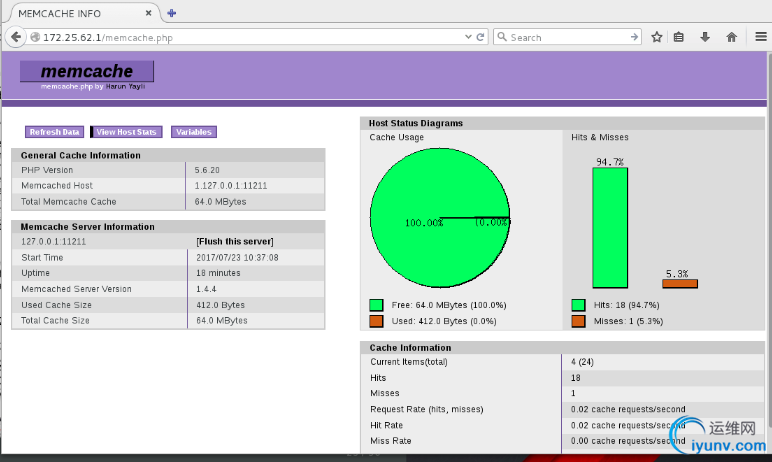
Task: Click the Total Memcache Cache row label
Action: (68, 201)
